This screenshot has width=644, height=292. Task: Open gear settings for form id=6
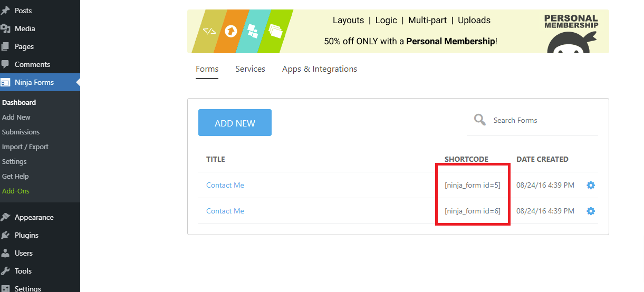[591, 211]
